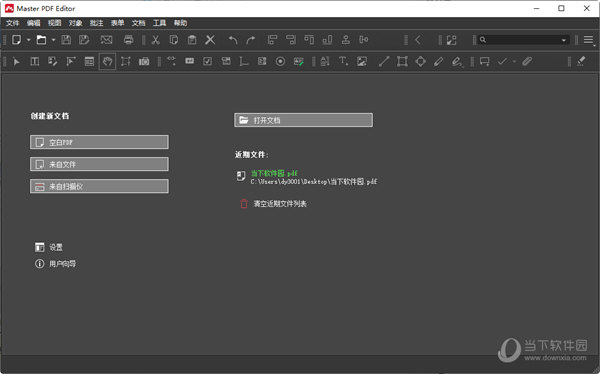Expand the Open folder dropdown arrow
The width and height of the screenshot is (600, 374).
pyautogui.click(x=53, y=40)
